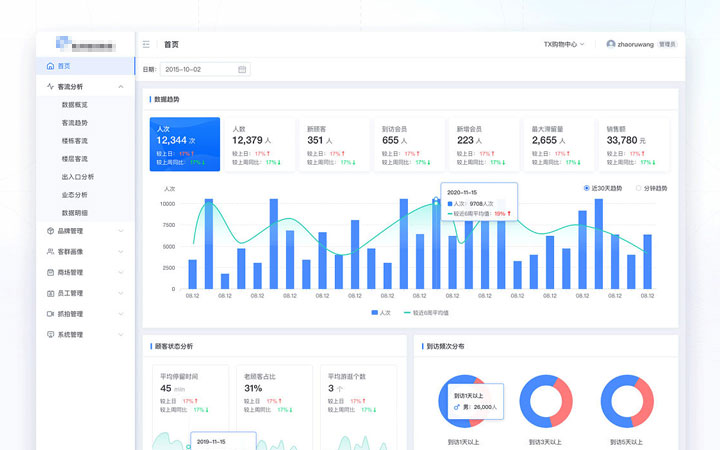Select the 最大滞留量 2,655 stat card
This screenshot has height=450, width=720.
[x=559, y=144]
